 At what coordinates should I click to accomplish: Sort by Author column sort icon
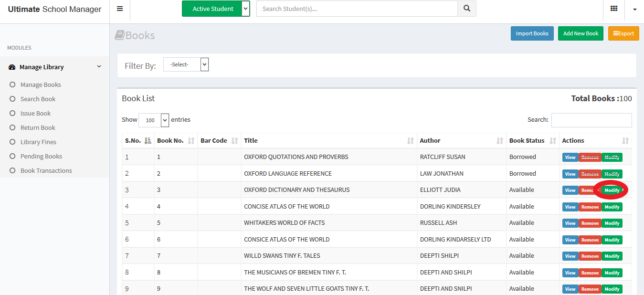[500, 141]
